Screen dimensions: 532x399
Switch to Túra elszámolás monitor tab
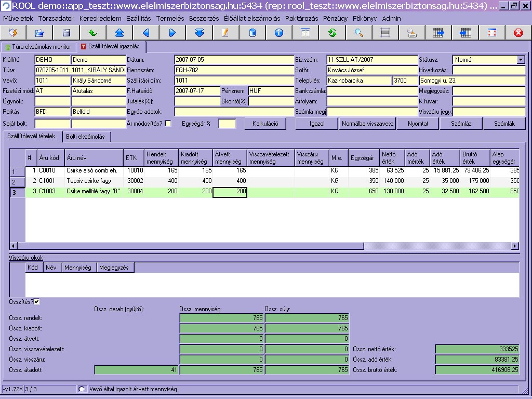tap(39, 47)
